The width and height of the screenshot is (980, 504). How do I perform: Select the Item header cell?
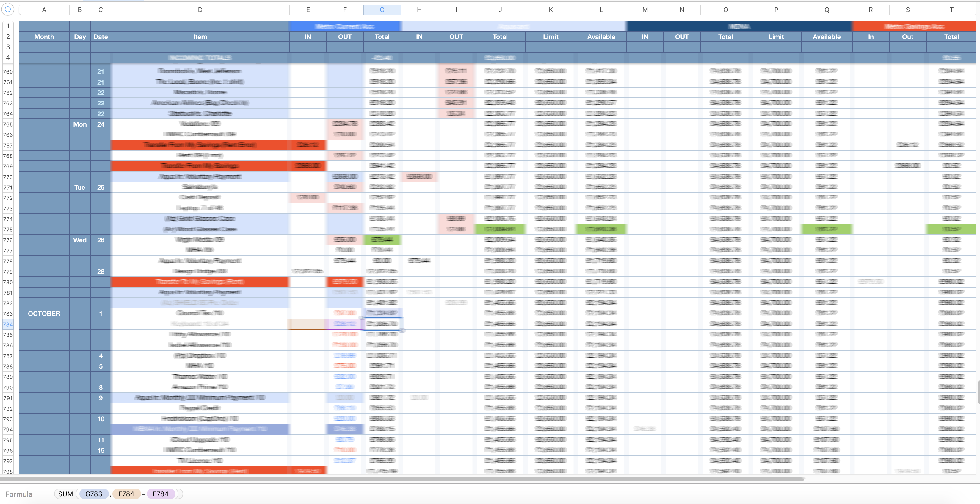click(x=200, y=37)
